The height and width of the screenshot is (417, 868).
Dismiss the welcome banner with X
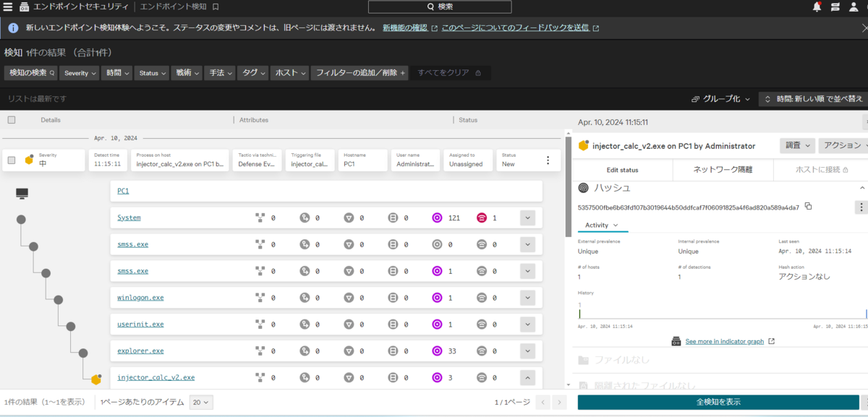(864, 28)
